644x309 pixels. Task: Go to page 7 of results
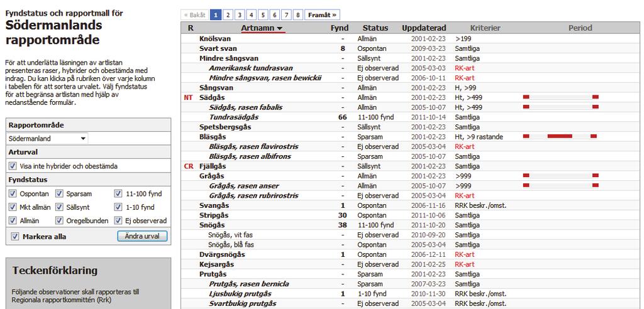[287, 15]
